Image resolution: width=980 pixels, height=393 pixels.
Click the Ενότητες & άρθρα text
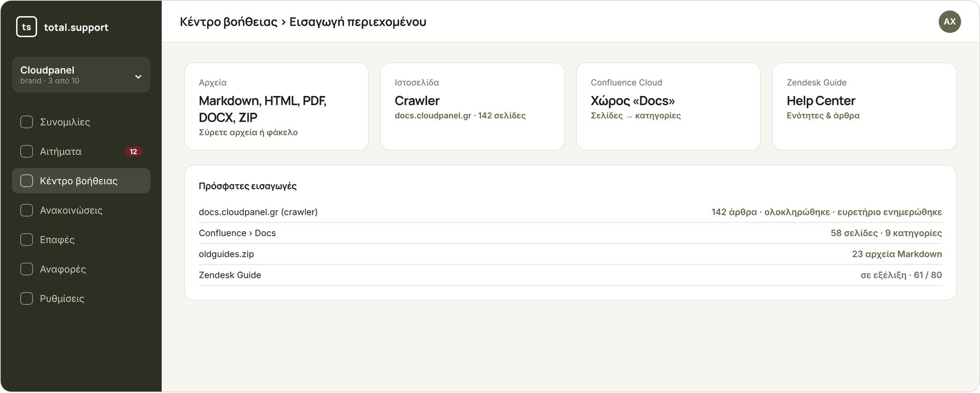(x=823, y=116)
